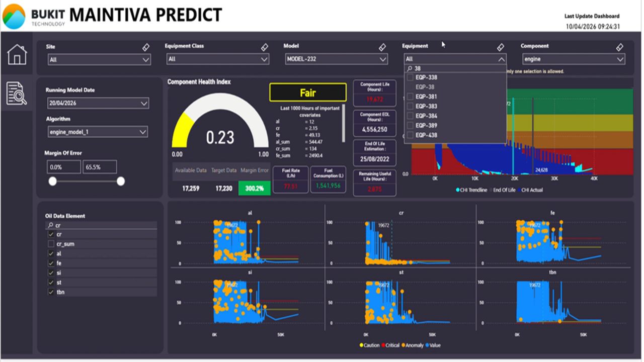The width and height of the screenshot is (644, 362).
Task: Uncheck the al oil element checkbox
Action: pyautogui.click(x=51, y=254)
